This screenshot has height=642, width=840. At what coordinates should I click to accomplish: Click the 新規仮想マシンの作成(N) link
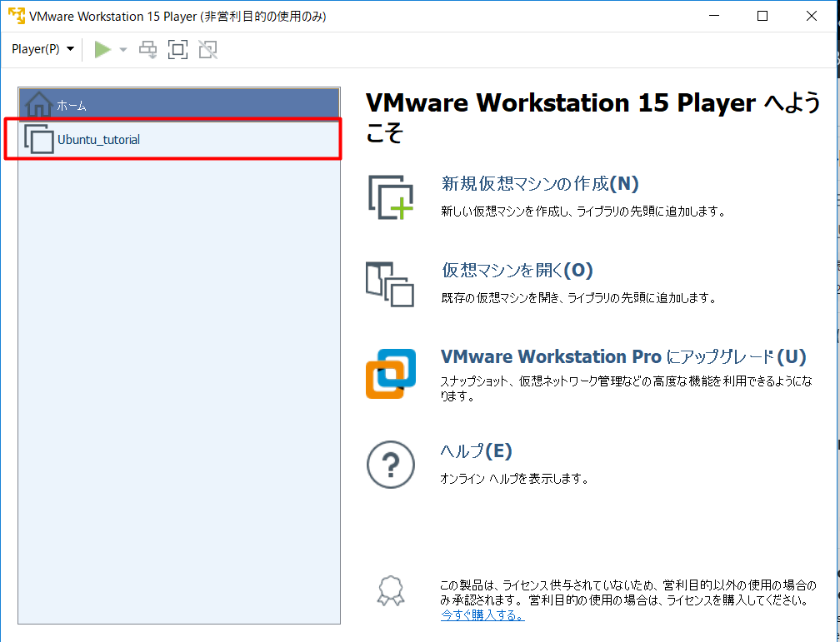pyautogui.click(x=540, y=184)
